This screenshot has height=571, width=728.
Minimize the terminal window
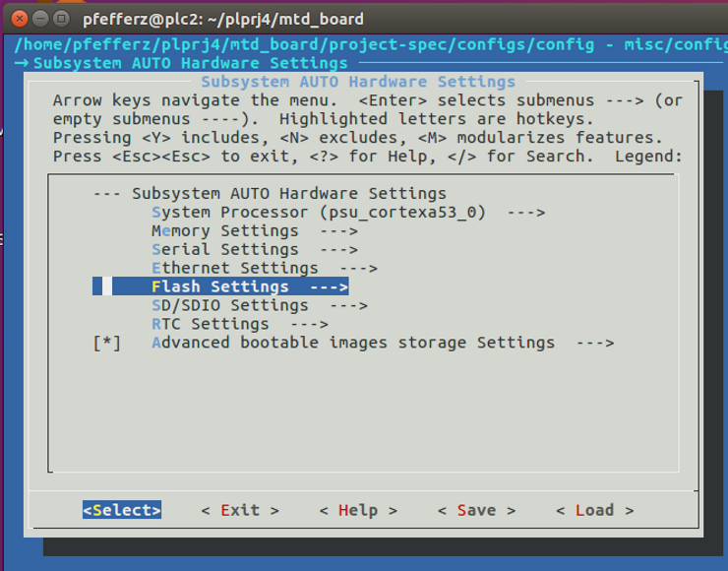[40, 19]
